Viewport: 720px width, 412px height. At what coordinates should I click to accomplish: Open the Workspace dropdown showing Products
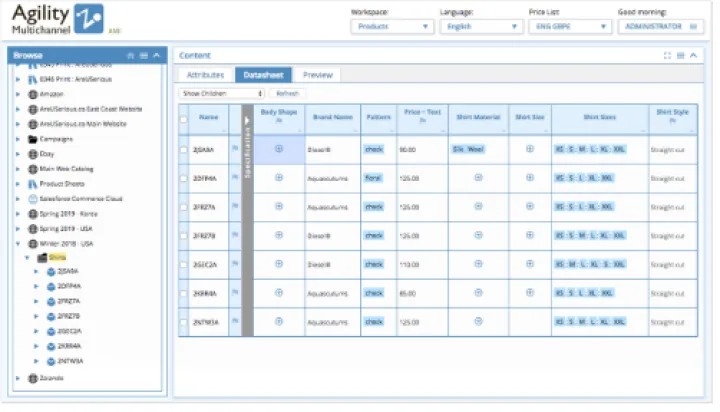392,27
